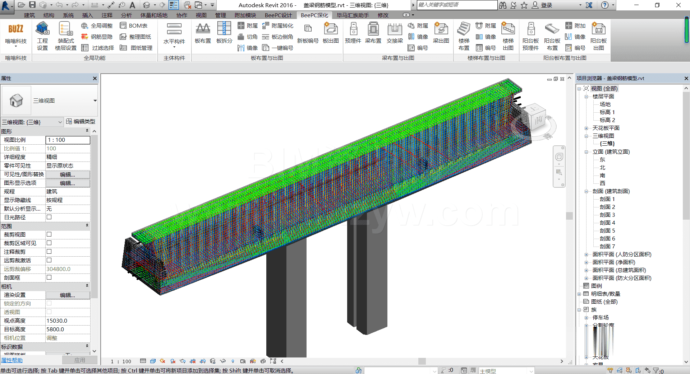This screenshot has height=374, width=690.
Task: Click the ViewCube in the 3D view
Action: pyautogui.click(x=534, y=117)
